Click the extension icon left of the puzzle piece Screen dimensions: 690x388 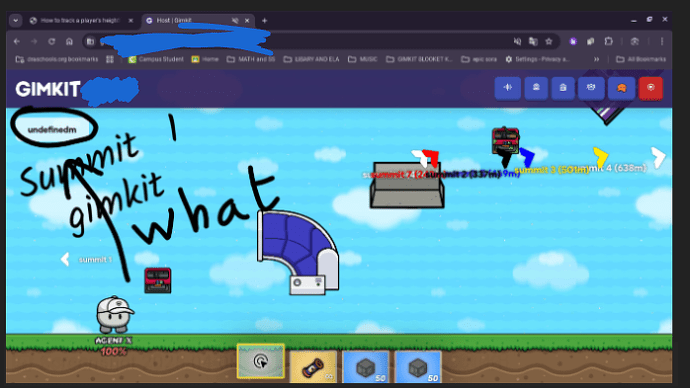click(x=591, y=41)
